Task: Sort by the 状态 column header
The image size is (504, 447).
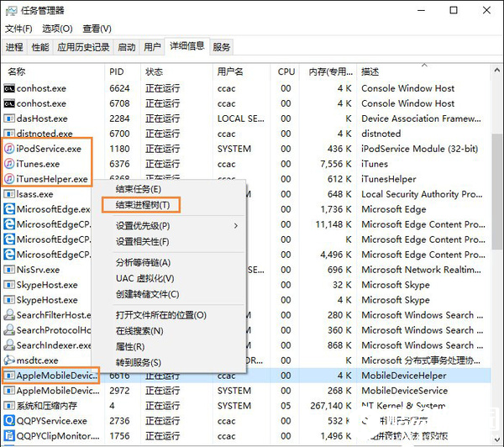Action: (x=176, y=71)
